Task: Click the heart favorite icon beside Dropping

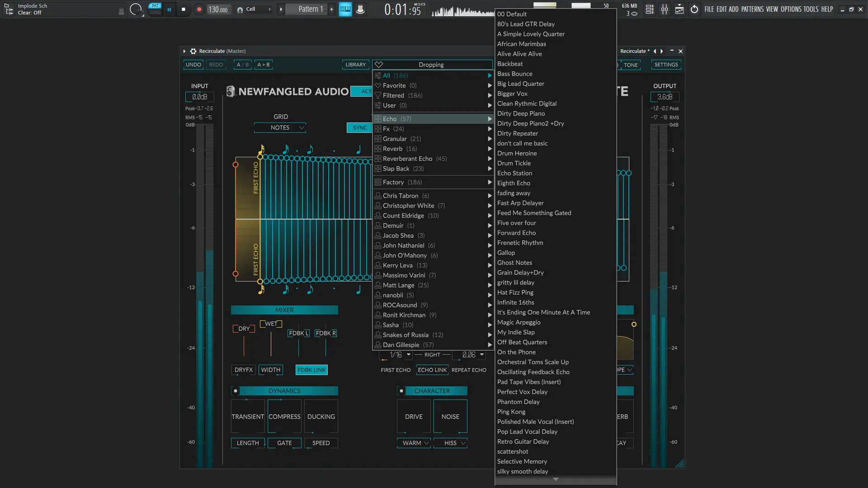Action: point(379,65)
